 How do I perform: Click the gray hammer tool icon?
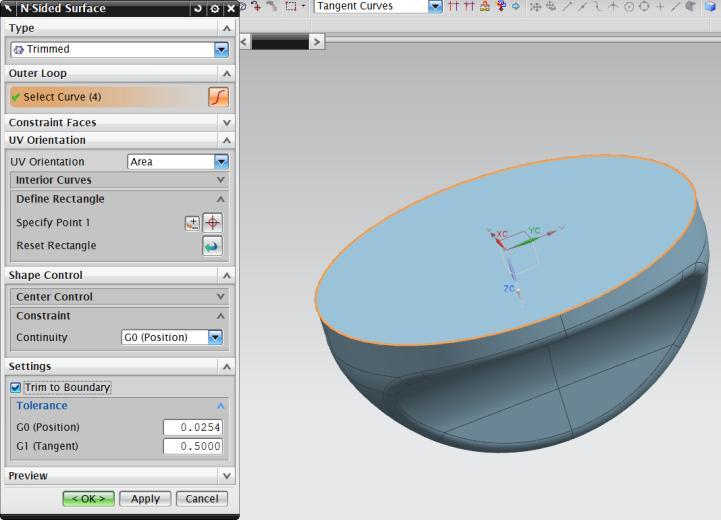(x=273, y=6)
